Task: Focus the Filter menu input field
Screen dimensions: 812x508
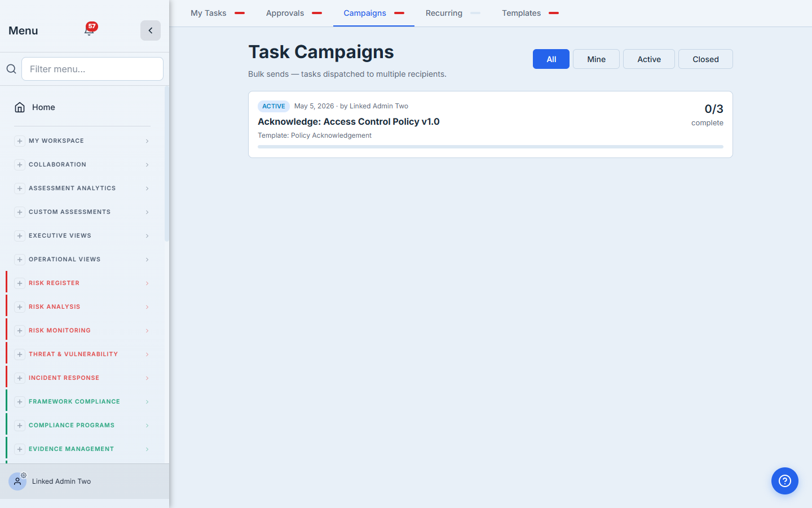Action: point(92,69)
